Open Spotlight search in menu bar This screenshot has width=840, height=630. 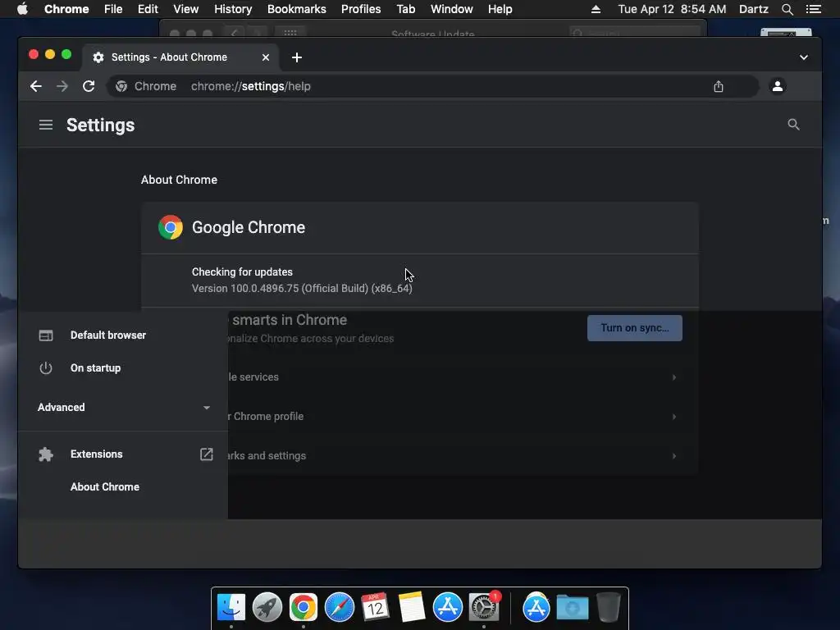tap(787, 9)
